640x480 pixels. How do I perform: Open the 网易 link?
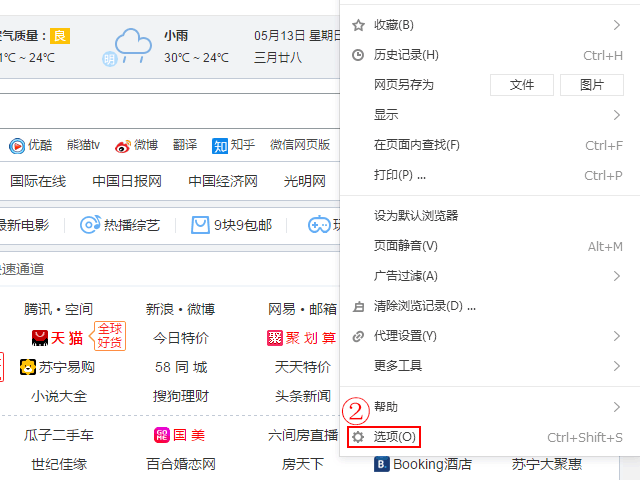tap(282, 309)
